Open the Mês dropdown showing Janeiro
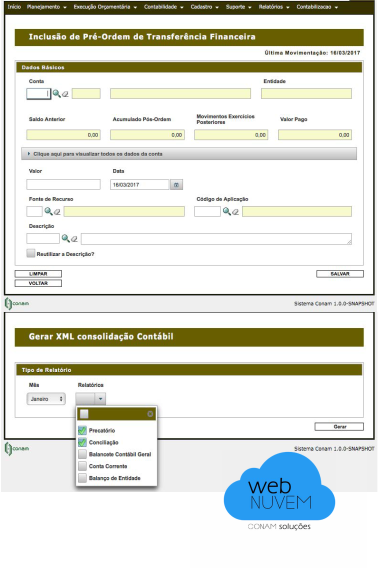 46,399
